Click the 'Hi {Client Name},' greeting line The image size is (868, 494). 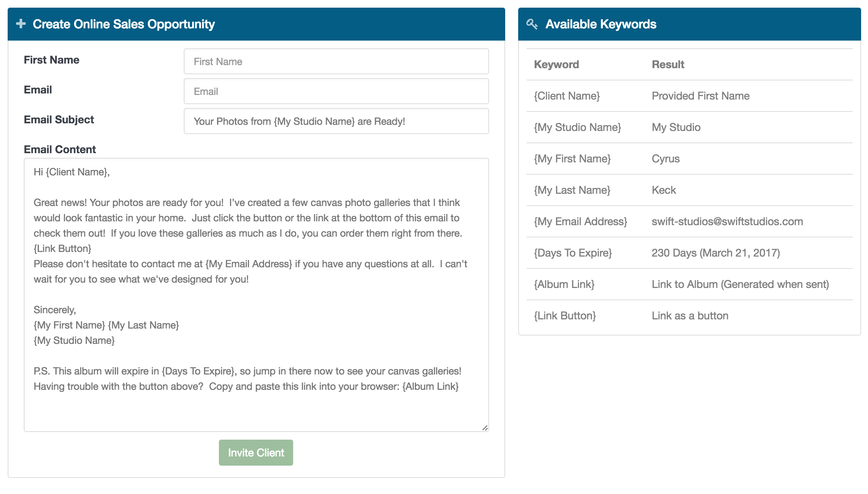72,172
